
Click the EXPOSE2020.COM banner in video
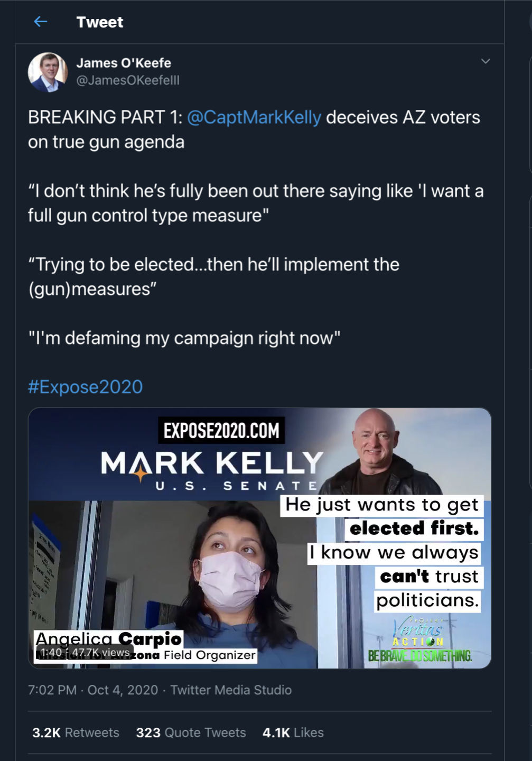[x=221, y=431]
